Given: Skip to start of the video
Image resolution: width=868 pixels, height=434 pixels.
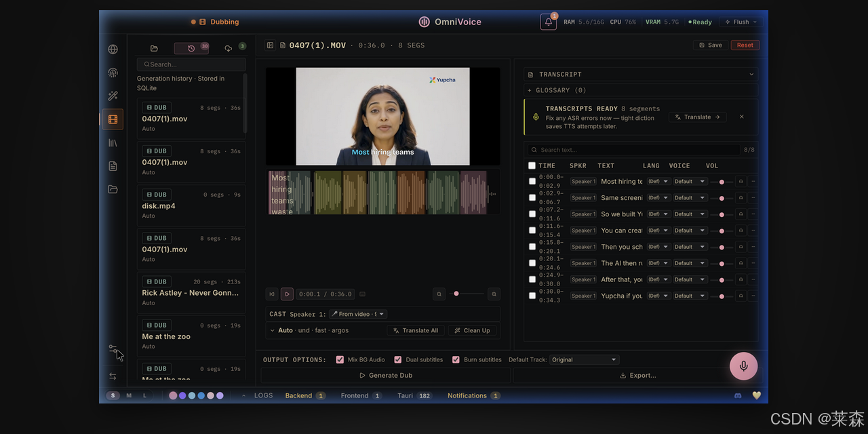Looking at the screenshot, I should pos(272,294).
